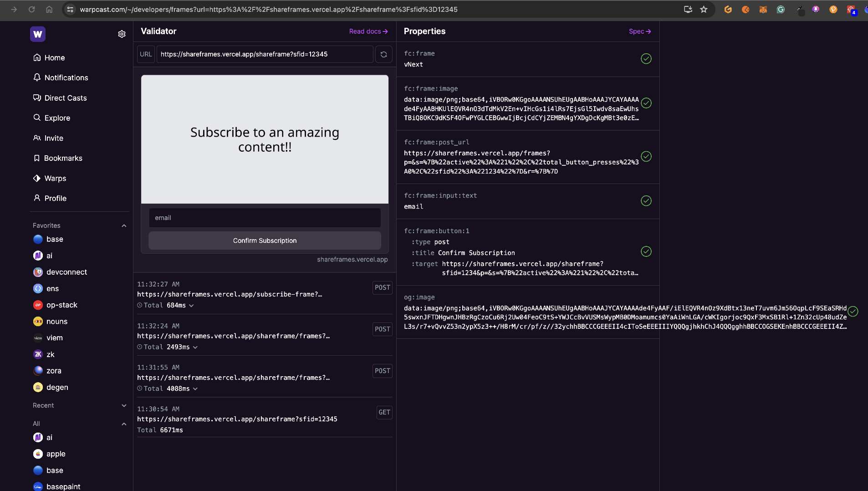Image resolution: width=868 pixels, height=491 pixels.
Task: Expand the Recent section
Action: click(123, 405)
